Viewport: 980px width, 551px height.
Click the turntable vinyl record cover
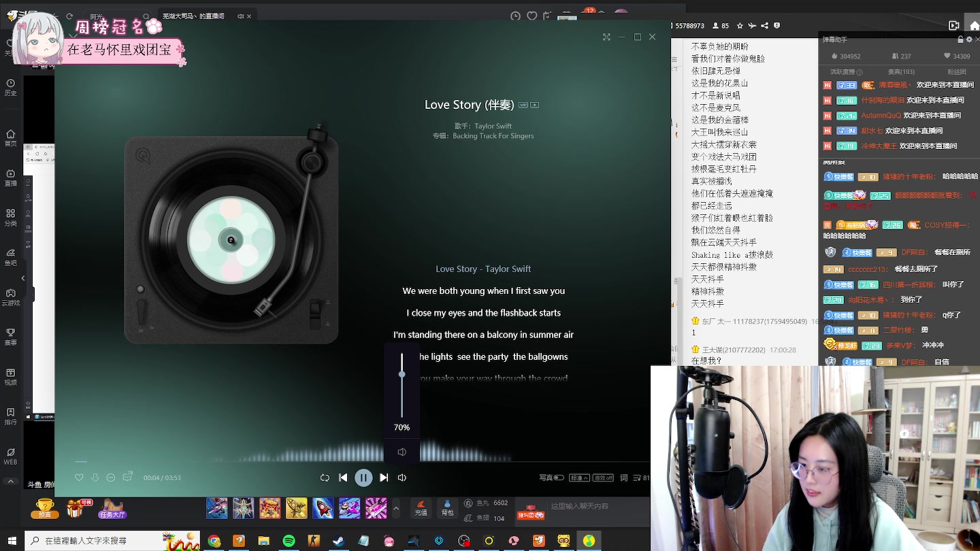[x=231, y=239]
